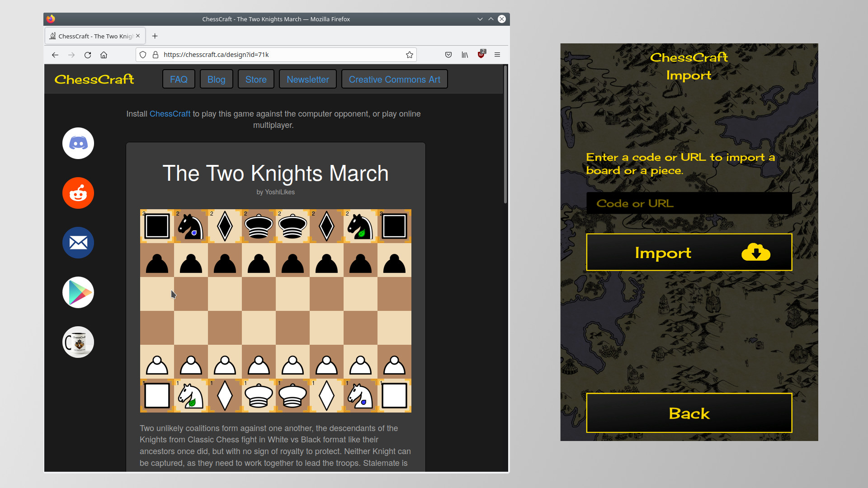This screenshot has height=488, width=868.
Task: Click the browser home icon
Action: (104, 55)
